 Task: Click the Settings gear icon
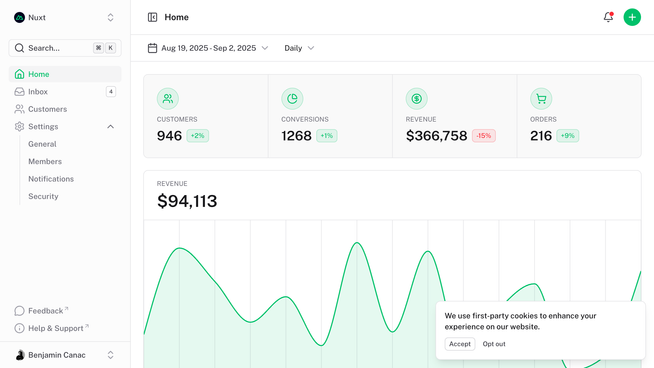(x=19, y=127)
